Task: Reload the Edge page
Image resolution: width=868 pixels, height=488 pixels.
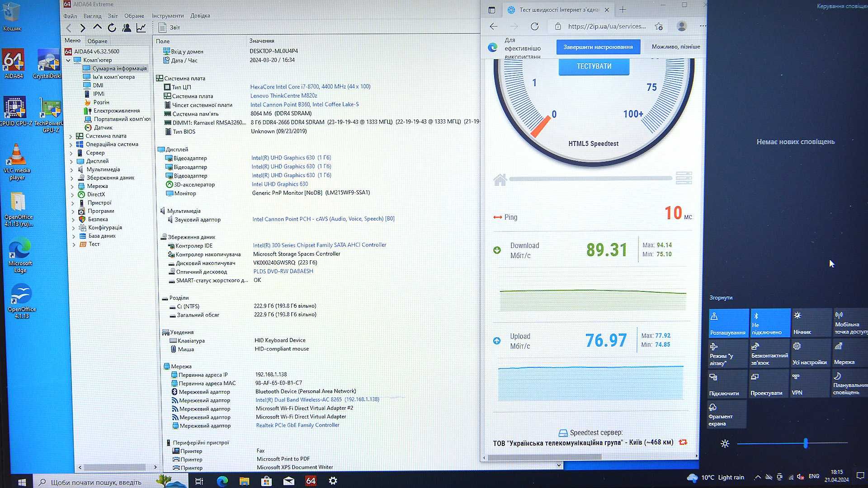Action: click(x=535, y=26)
